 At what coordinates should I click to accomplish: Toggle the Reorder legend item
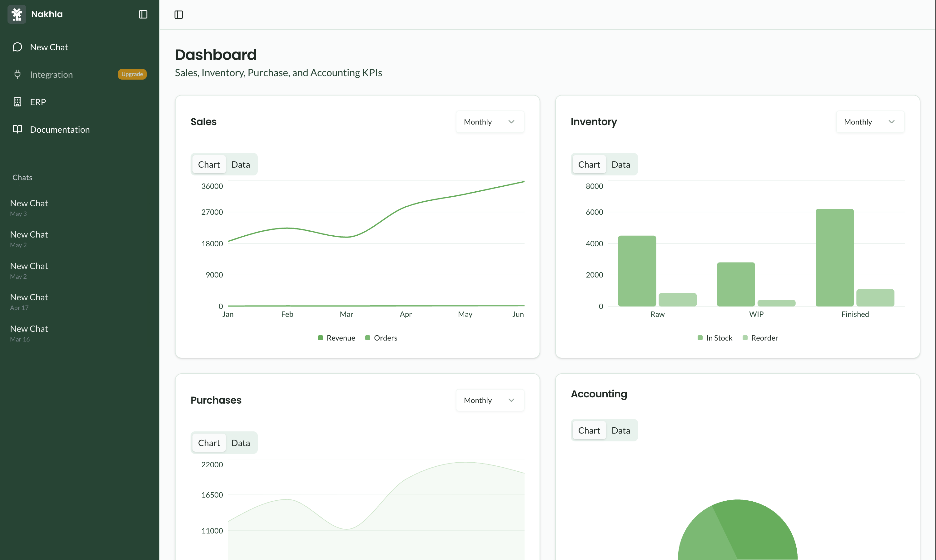[x=760, y=338]
